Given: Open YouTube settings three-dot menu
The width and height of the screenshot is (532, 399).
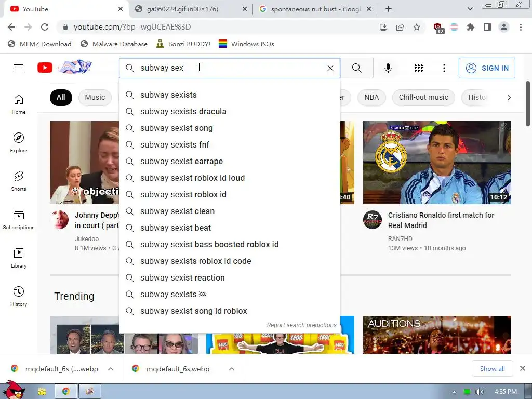Looking at the screenshot, I should (x=444, y=68).
